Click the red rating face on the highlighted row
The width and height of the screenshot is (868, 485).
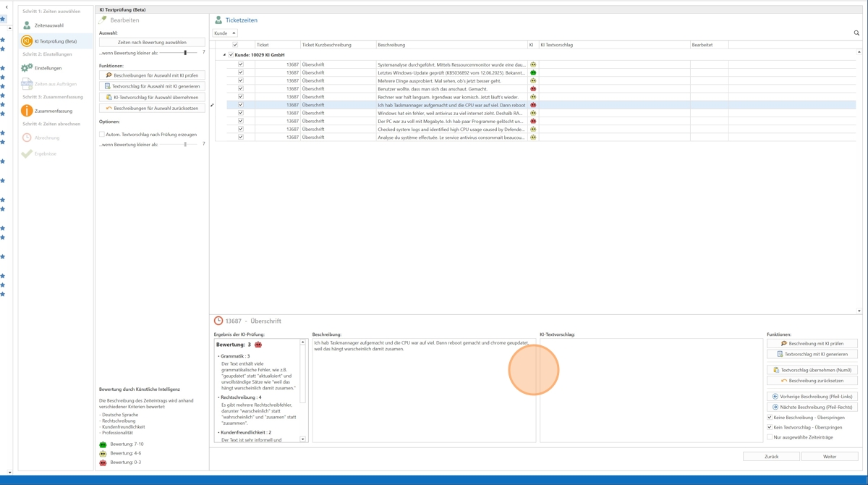coord(533,105)
